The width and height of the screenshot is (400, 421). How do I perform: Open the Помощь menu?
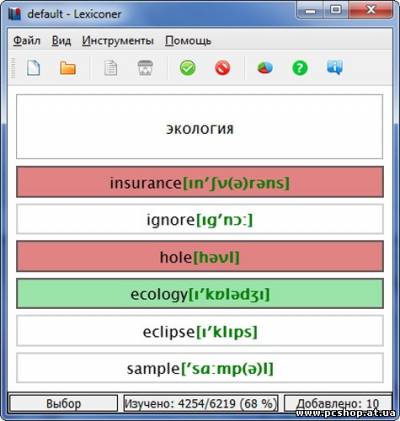point(188,41)
